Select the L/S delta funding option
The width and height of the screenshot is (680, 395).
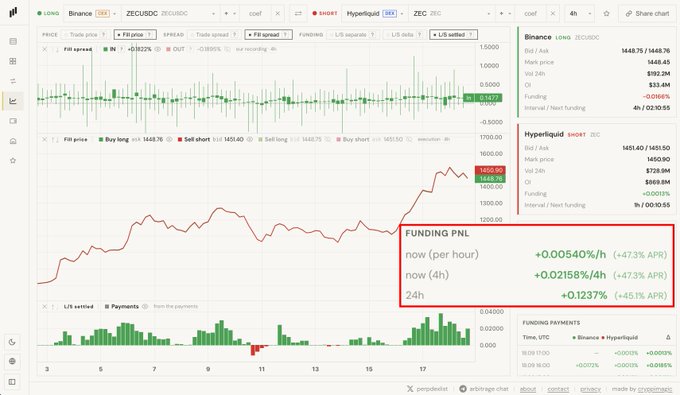[x=404, y=35]
